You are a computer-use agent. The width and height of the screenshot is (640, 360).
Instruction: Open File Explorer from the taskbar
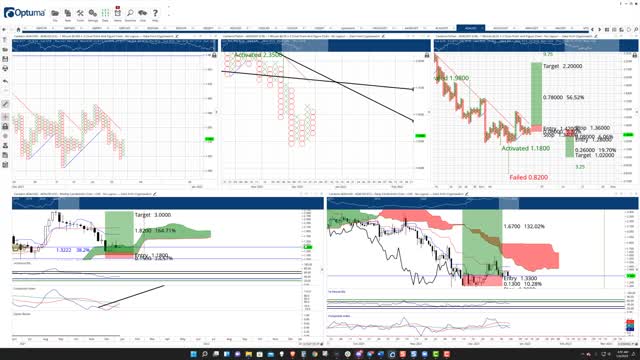249,354
